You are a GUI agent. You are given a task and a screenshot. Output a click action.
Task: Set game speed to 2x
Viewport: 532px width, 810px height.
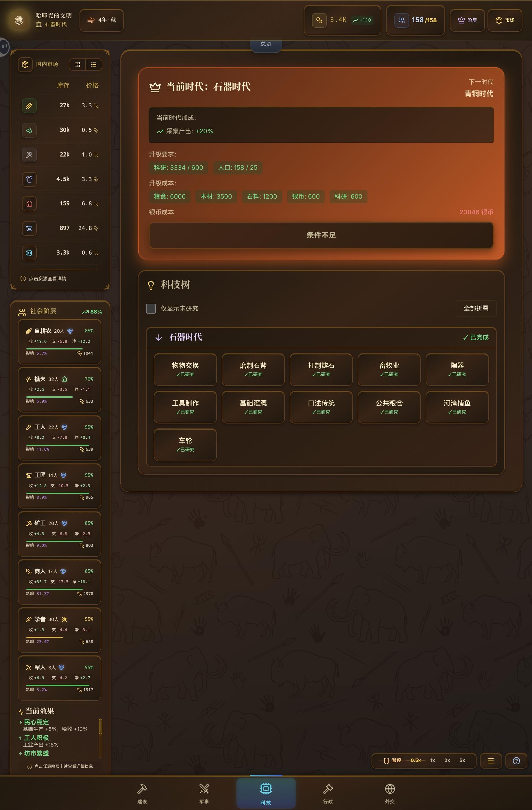[x=447, y=760]
